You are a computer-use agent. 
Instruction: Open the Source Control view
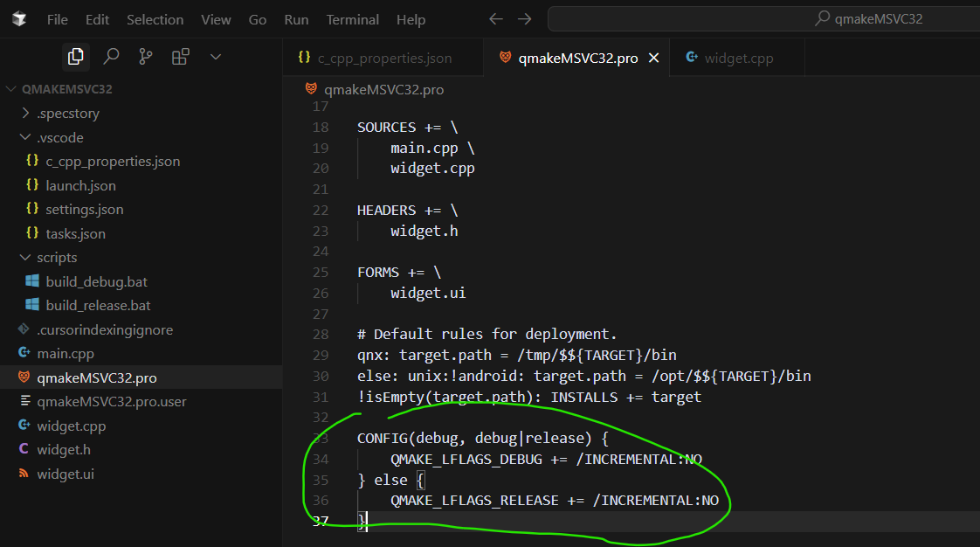(x=145, y=56)
